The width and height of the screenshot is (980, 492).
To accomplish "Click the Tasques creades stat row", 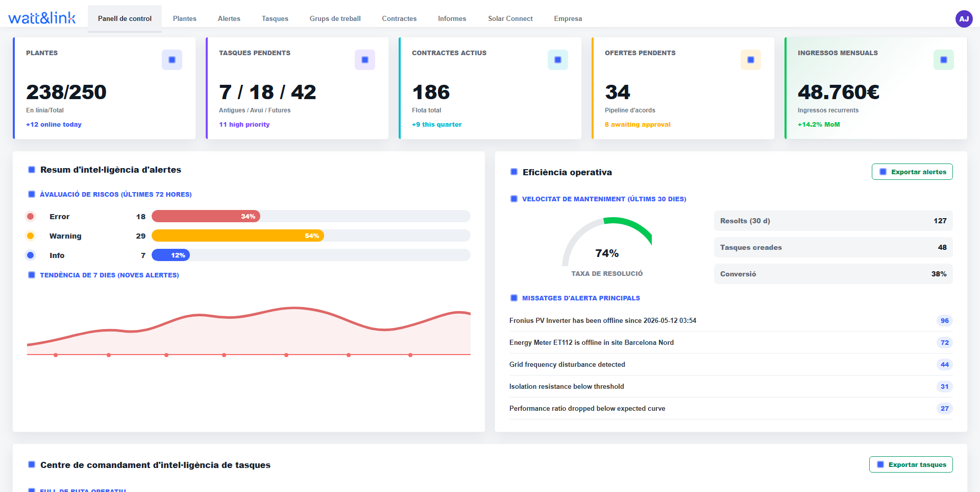I will (x=834, y=247).
